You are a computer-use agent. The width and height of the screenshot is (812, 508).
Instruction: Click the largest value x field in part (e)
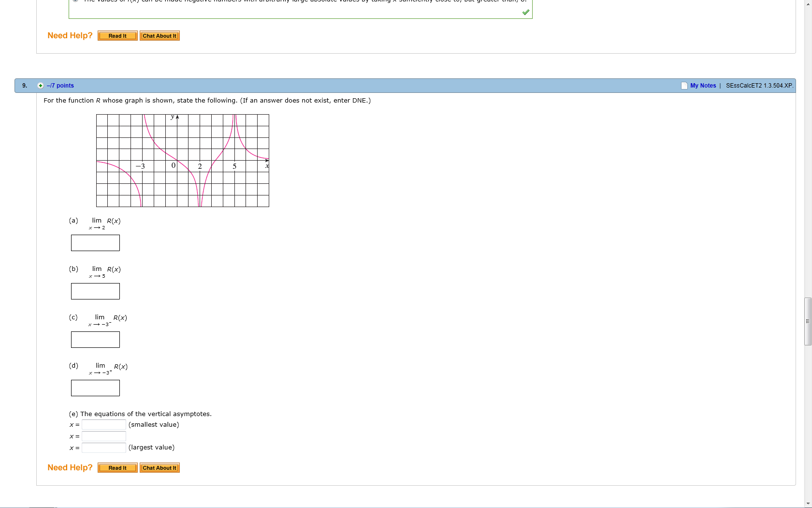(103, 448)
